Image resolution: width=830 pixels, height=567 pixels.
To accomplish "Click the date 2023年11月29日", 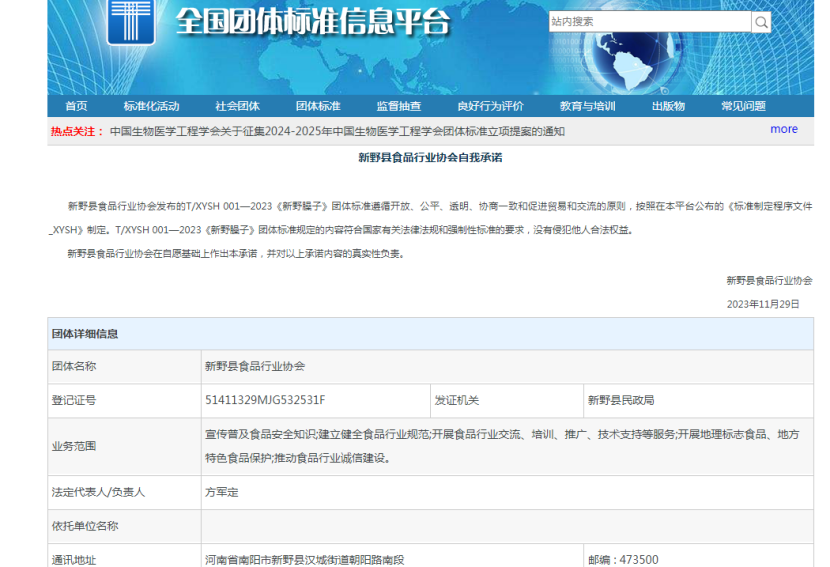I will (x=763, y=304).
